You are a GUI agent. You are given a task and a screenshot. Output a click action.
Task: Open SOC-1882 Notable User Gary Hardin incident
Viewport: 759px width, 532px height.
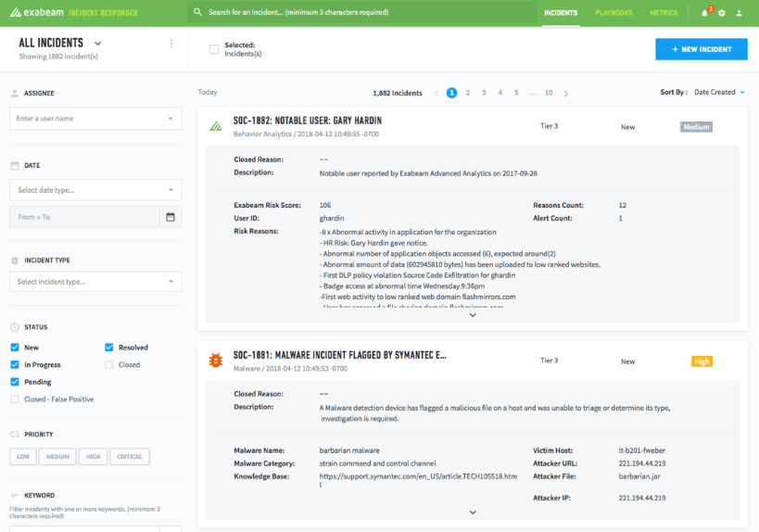(308, 120)
